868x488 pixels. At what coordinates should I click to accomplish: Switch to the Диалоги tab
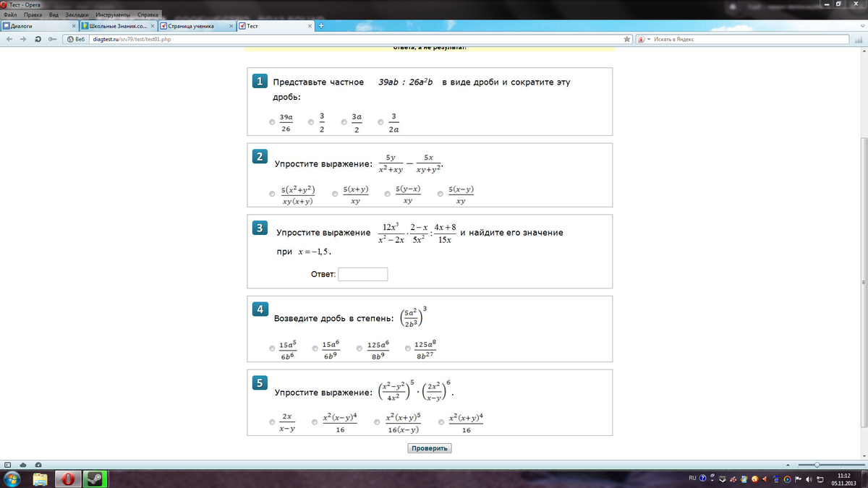36,26
